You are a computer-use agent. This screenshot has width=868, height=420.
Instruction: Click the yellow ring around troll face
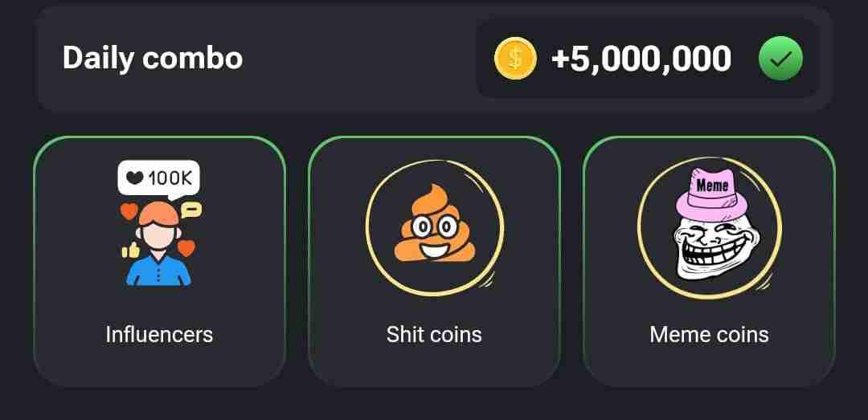(710, 228)
